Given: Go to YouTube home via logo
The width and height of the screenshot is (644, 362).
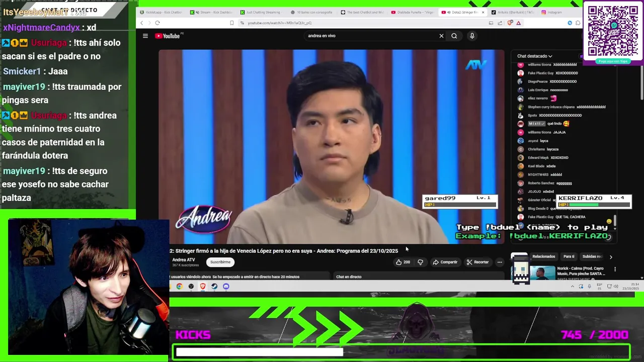Looking at the screenshot, I should tap(167, 36).
